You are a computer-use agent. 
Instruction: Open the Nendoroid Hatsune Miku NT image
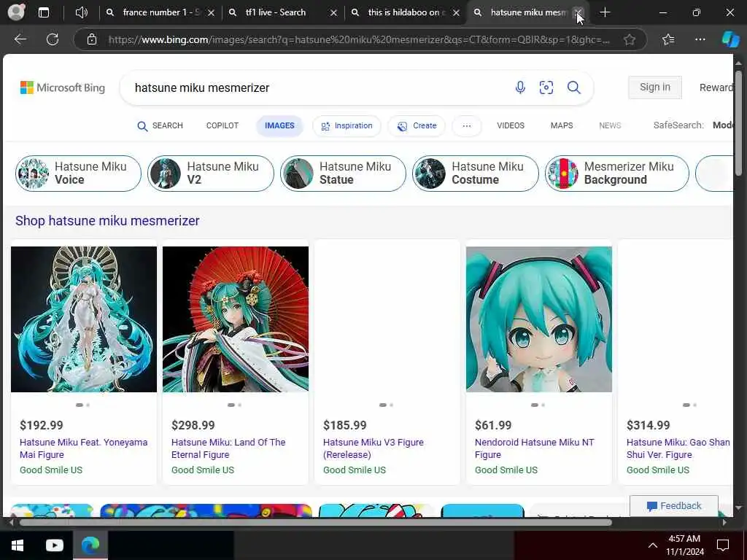click(x=539, y=319)
